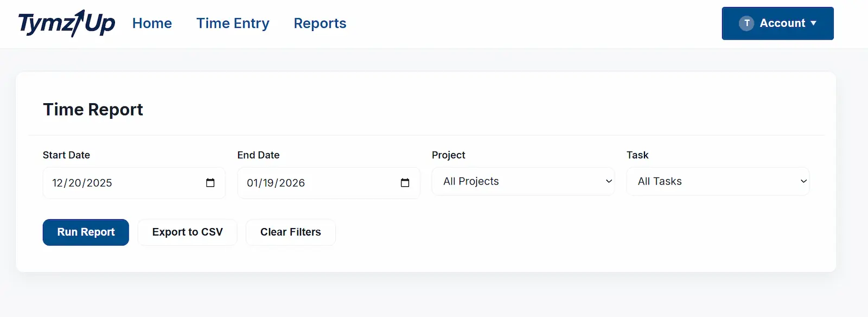Select the year 2025 in Start Date
This screenshot has width=868, height=317.
coord(99,183)
